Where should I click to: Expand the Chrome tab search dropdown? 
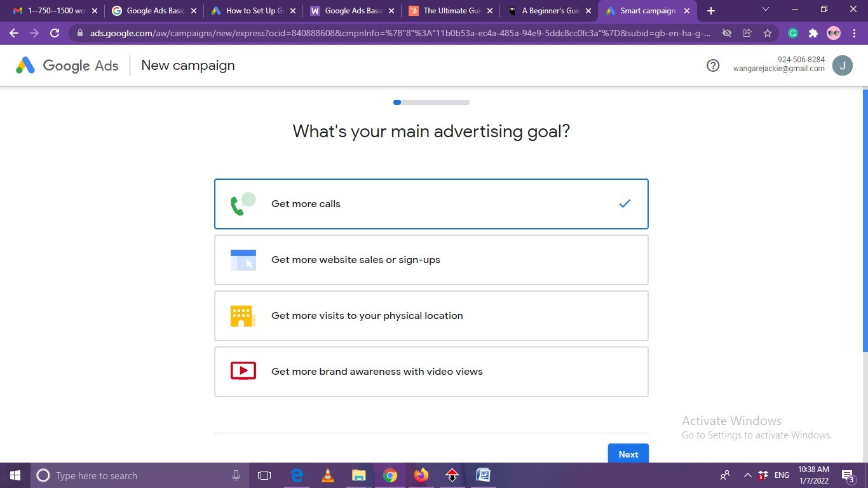[x=765, y=10]
